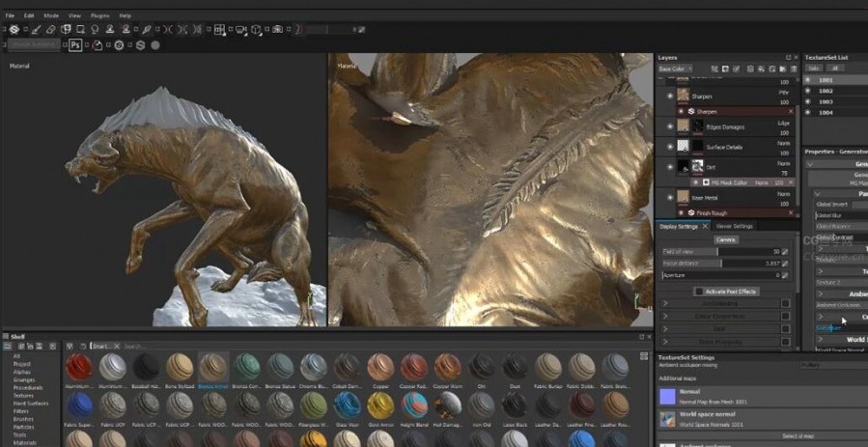
Task: Select the Paint brush tool
Action: (36, 29)
